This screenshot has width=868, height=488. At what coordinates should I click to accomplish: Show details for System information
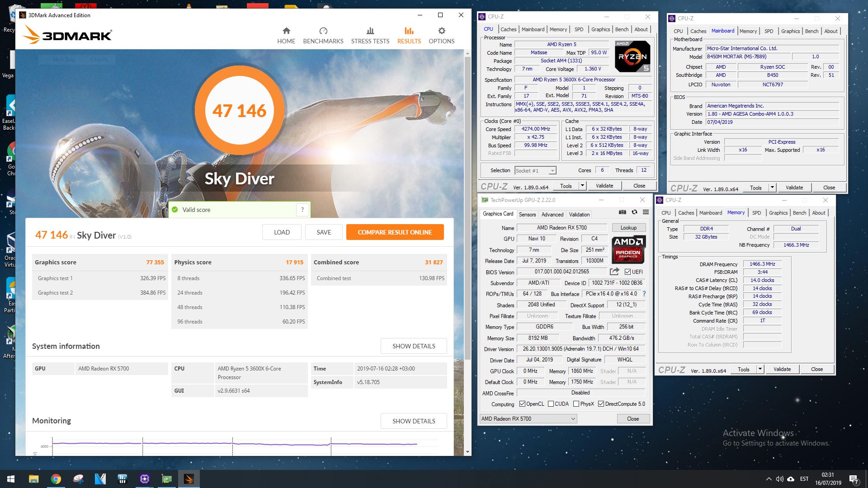(414, 346)
